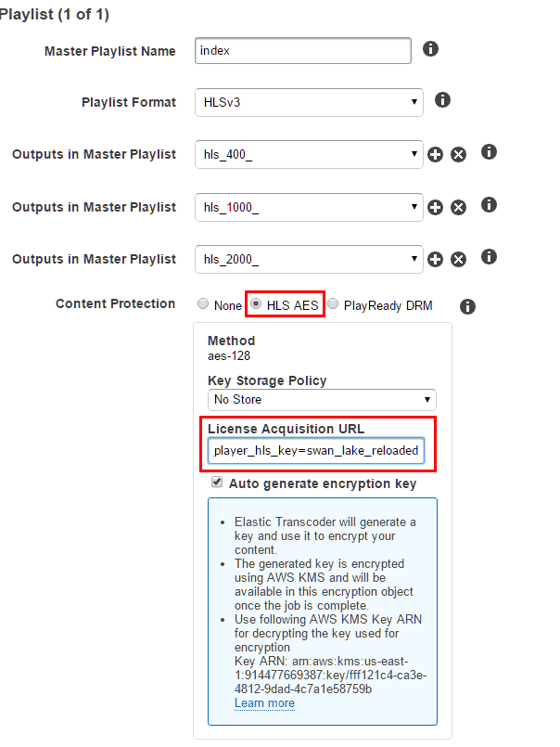Screen dimensions: 560x747
Task: Uncheck Auto generate encryption key
Action: pyautogui.click(x=217, y=483)
